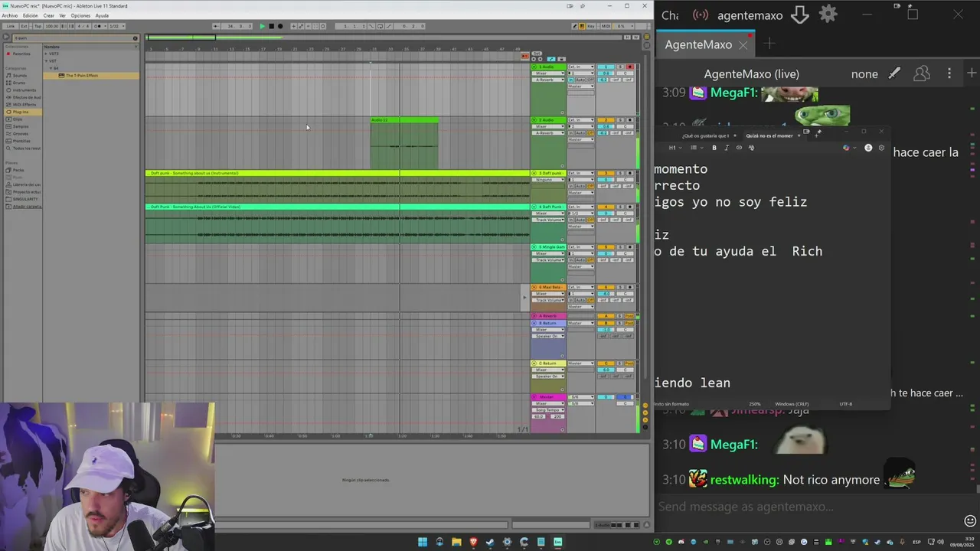Toggle the Draw Mode pencil button
Screen dimensions: 980x551
point(575,26)
